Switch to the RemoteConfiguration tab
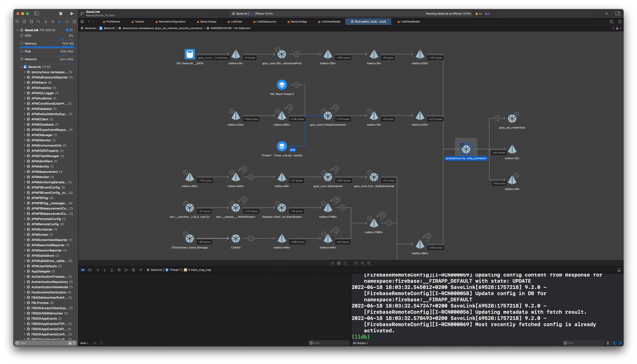Screen dimensions: 637x364 pos(170,22)
